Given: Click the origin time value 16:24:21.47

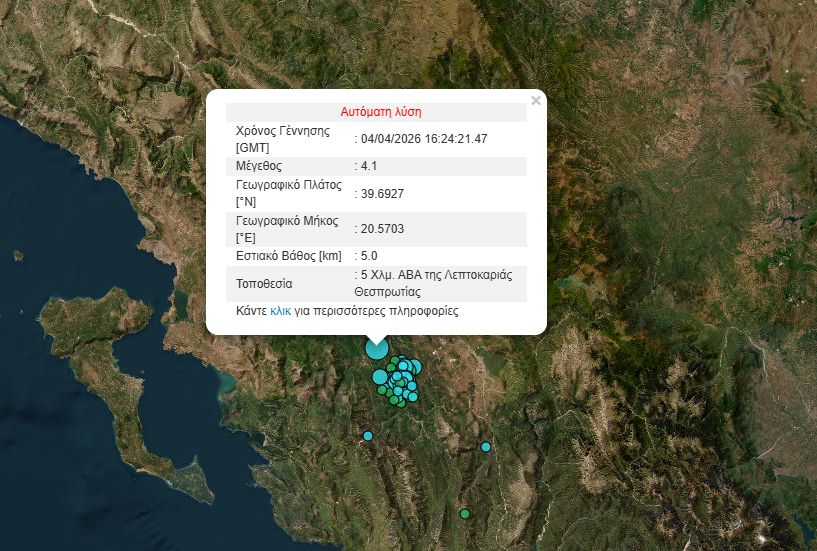Looking at the screenshot, I should click(424, 139).
